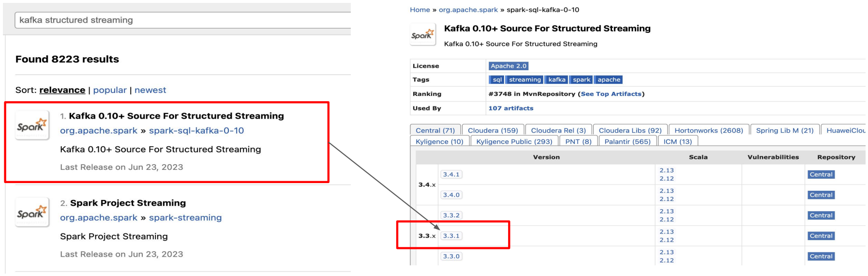
Task: Switch to Kyligence (10) tab
Action: [440, 141]
